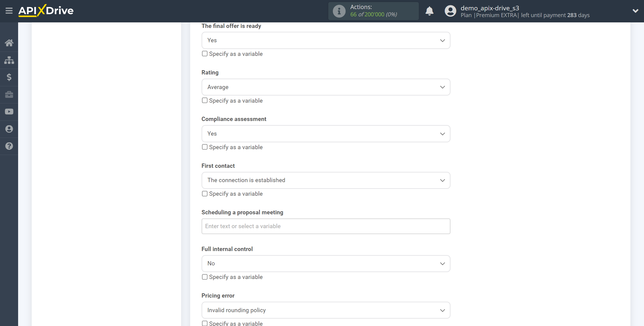Check variable box under Full internal control

[x=205, y=277]
